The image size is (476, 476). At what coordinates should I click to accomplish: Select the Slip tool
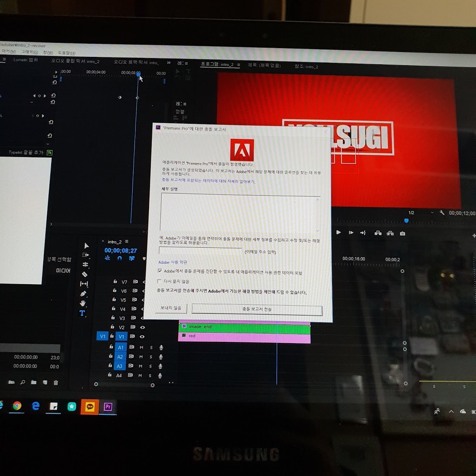coord(84,284)
